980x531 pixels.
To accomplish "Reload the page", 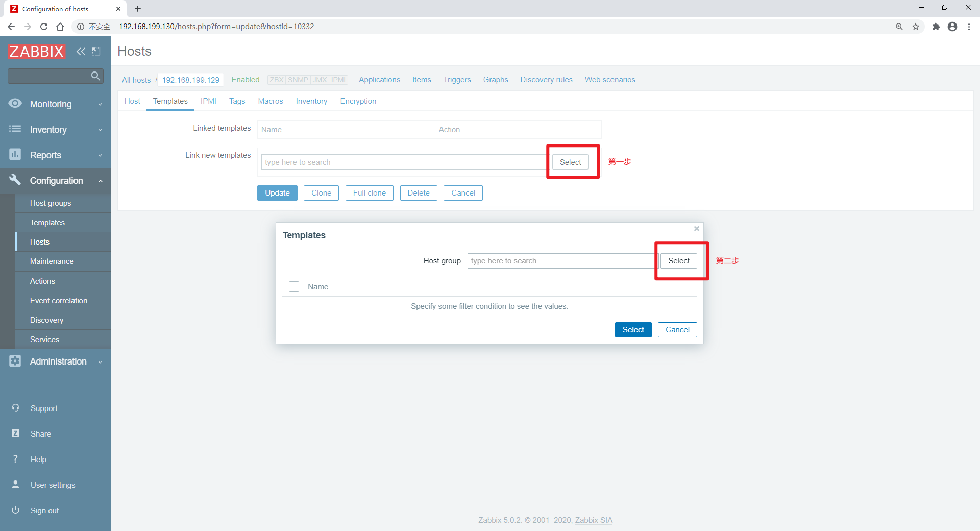I will click(44, 27).
